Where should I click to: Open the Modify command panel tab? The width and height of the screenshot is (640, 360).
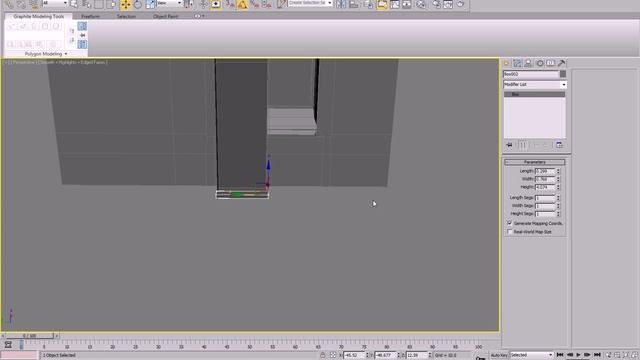tap(517, 63)
